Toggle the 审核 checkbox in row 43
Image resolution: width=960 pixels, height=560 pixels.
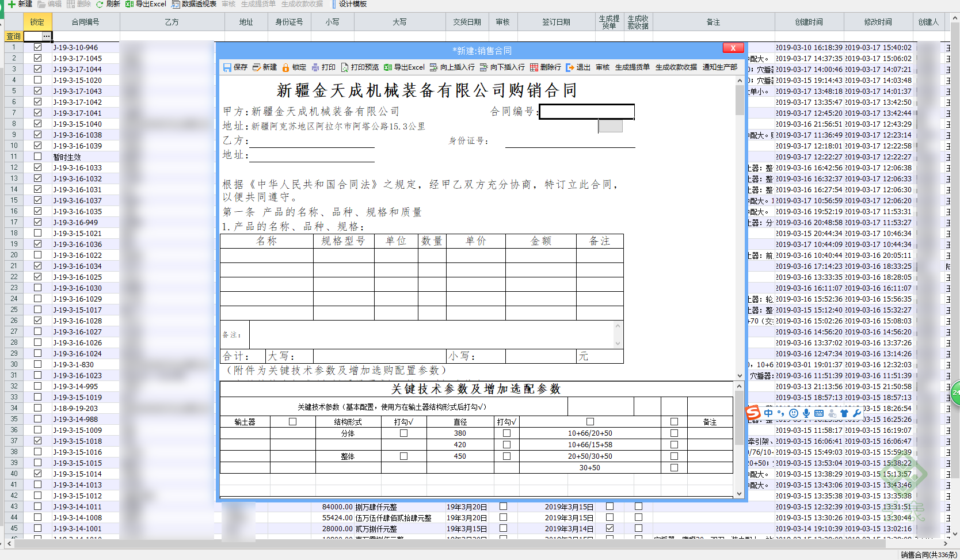tap(503, 506)
